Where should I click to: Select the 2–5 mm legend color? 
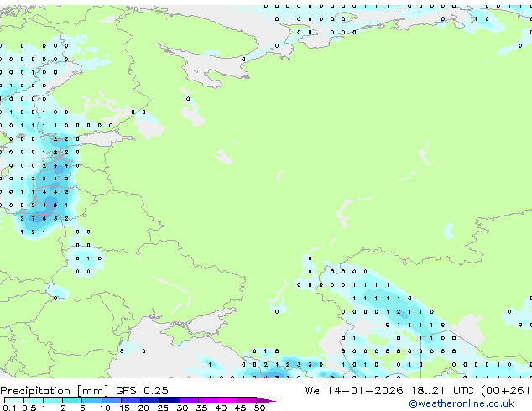point(72,400)
